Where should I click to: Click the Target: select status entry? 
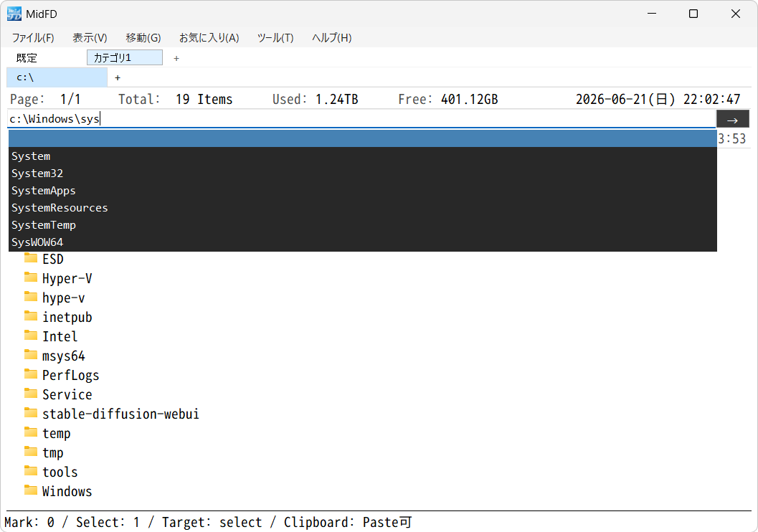pos(212,523)
